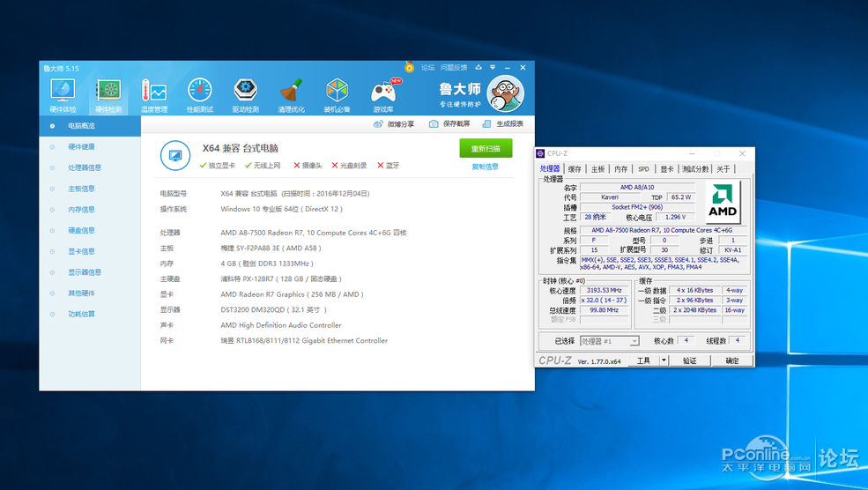Image resolution: width=868 pixels, height=490 pixels.
Task: Open 驱动检测 driver detection icon
Action: tap(245, 95)
